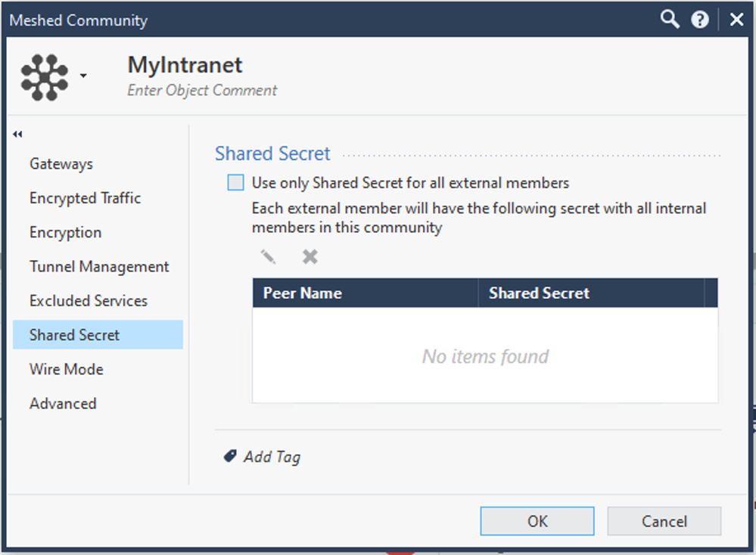The height and width of the screenshot is (555, 756).
Task: Click the Enter Object Comment field
Action: pos(202,90)
